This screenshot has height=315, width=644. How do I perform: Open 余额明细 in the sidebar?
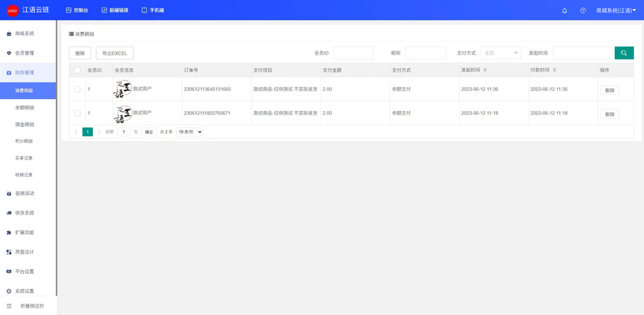[x=24, y=107]
